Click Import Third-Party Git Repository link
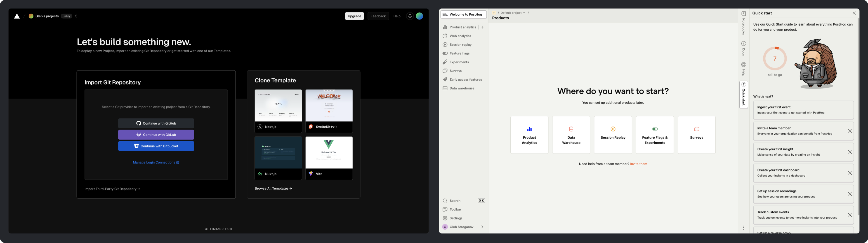Screen dimensions: 868x243 tap(112, 189)
